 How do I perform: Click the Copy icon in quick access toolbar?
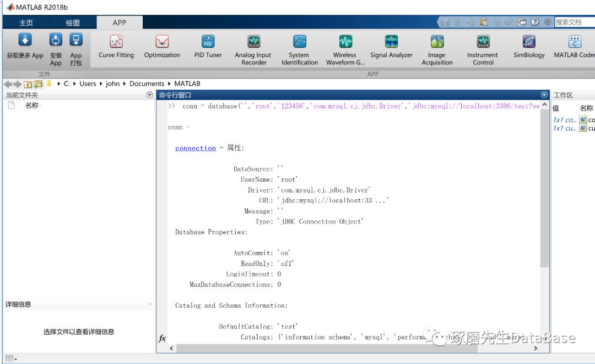[471, 22]
